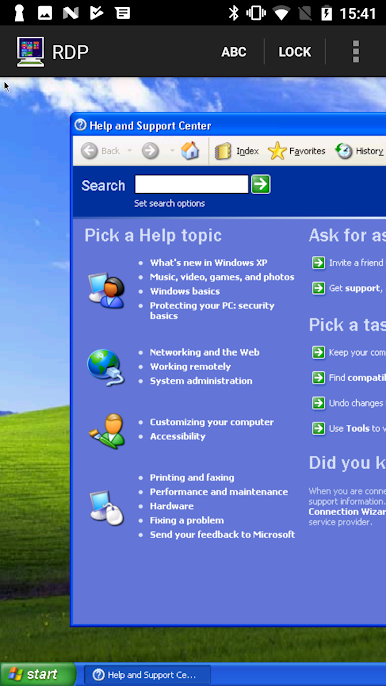
Task: Click inside the Search text field
Action: tap(191, 184)
